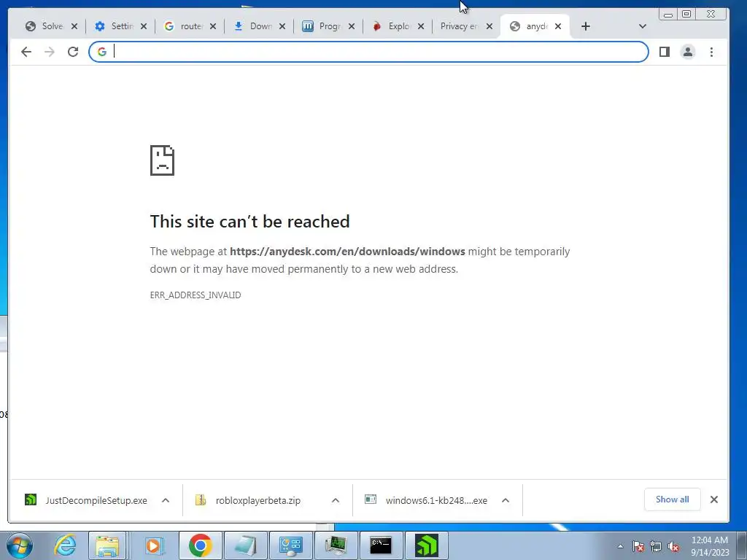The width and height of the screenshot is (747, 560).
Task: Open the Device Manager taskbar icon
Action: coord(336,545)
